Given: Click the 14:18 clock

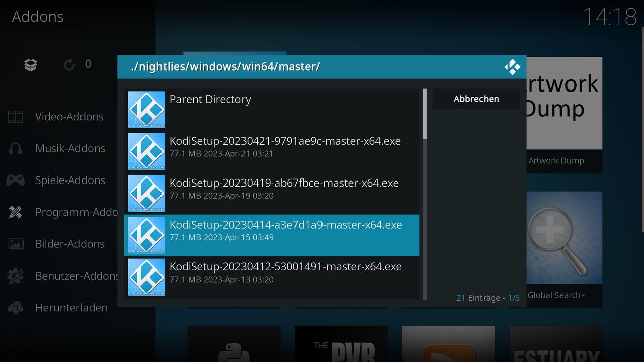Looking at the screenshot, I should point(610,17).
